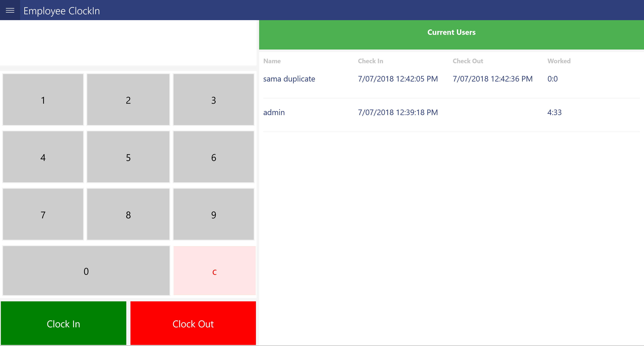Tap keypad digit 2
The image size is (644, 346).
128,100
